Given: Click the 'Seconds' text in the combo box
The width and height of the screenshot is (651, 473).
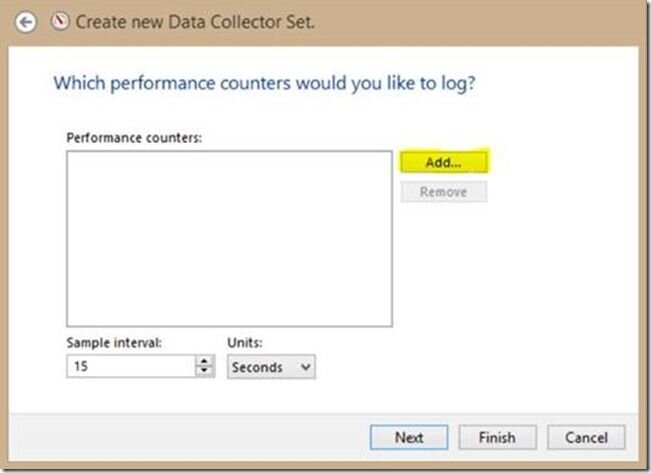Looking at the screenshot, I should pyautogui.click(x=257, y=368).
